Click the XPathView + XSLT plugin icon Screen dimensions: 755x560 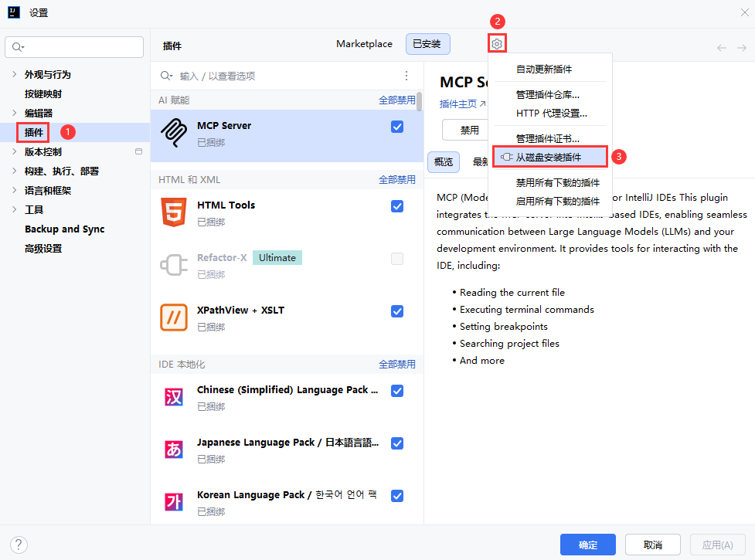click(x=174, y=317)
